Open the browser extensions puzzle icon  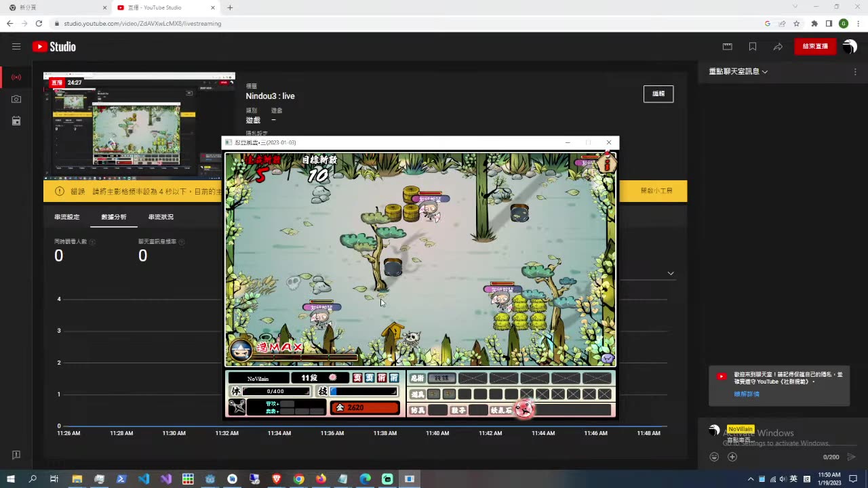tap(814, 23)
